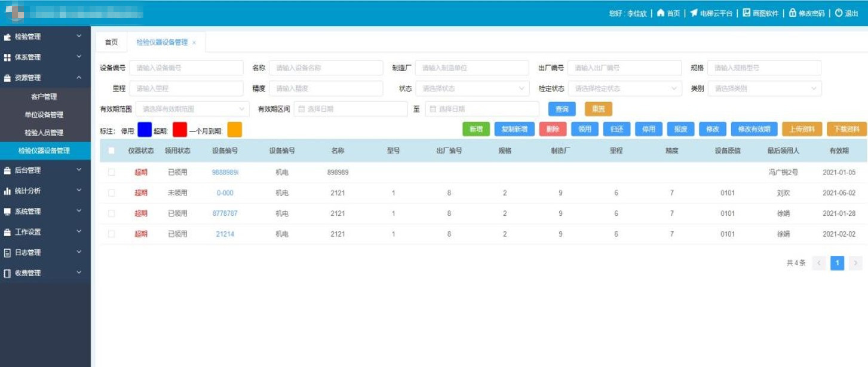Click the 修改密码 lock icon

click(793, 13)
